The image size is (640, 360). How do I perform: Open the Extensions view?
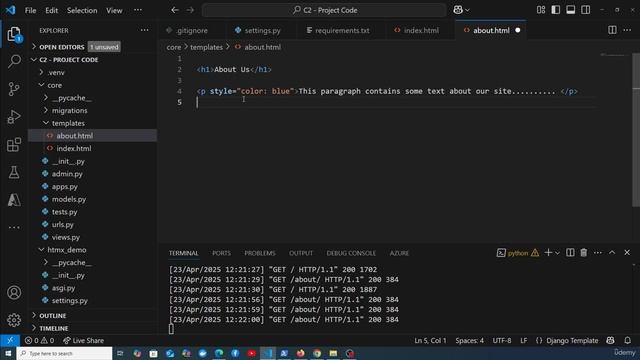pyautogui.click(x=14, y=144)
